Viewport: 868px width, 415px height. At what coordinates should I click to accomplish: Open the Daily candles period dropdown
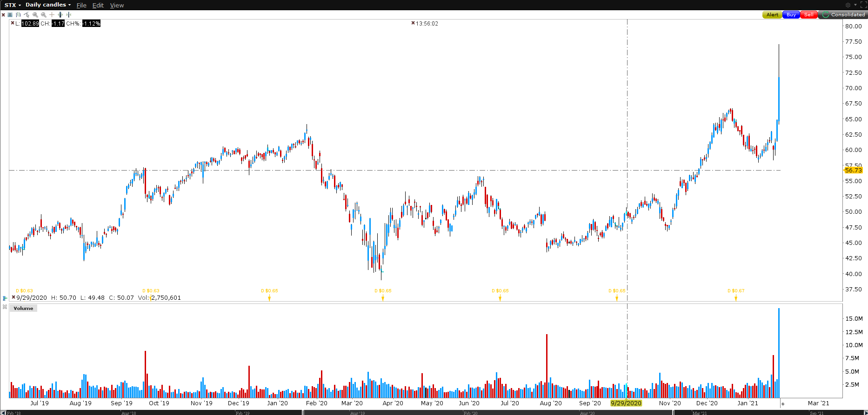(x=48, y=5)
